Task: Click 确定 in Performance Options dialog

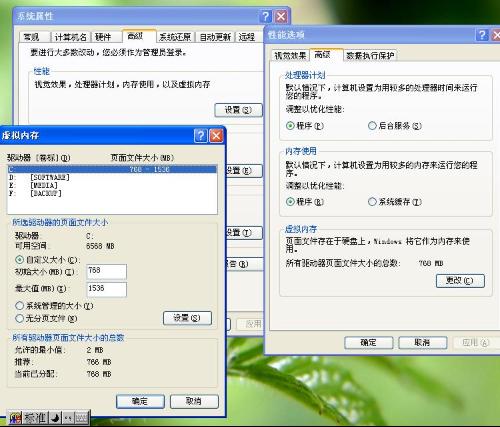Action: coord(369,342)
